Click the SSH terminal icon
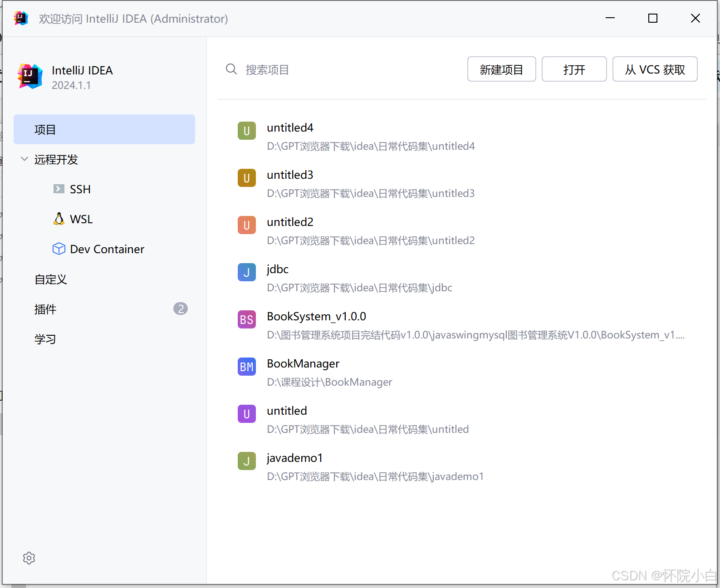 click(x=59, y=189)
